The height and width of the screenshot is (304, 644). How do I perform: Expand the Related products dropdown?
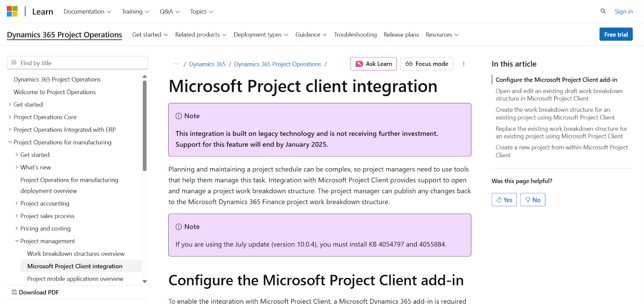point(201,35)
